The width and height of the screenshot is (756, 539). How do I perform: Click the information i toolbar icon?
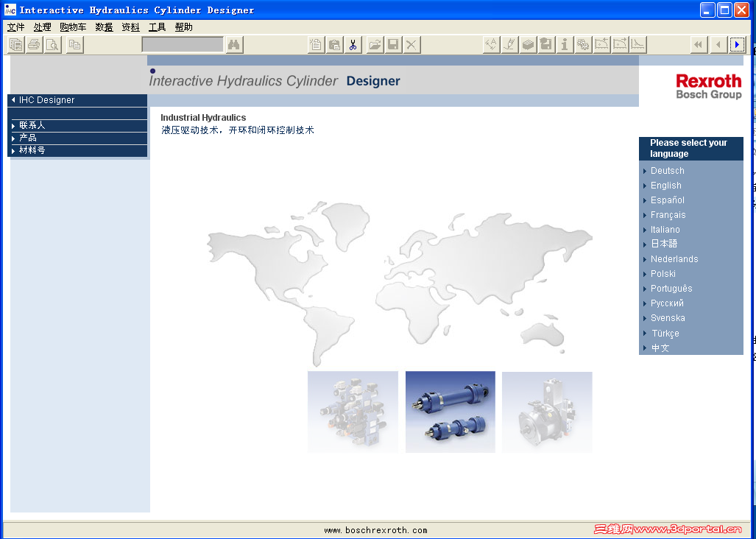click(x=565, y=45)
